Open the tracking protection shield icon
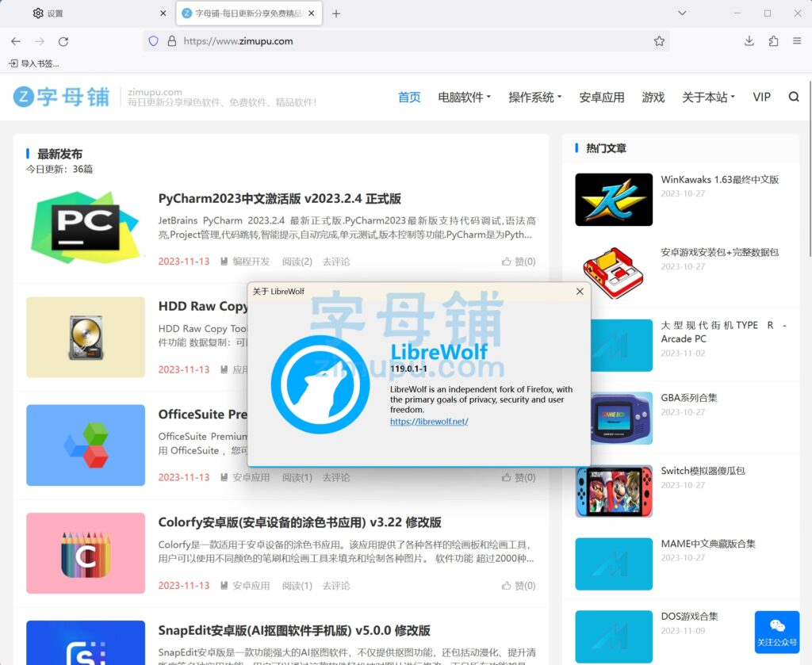 (x=153, y=41)
